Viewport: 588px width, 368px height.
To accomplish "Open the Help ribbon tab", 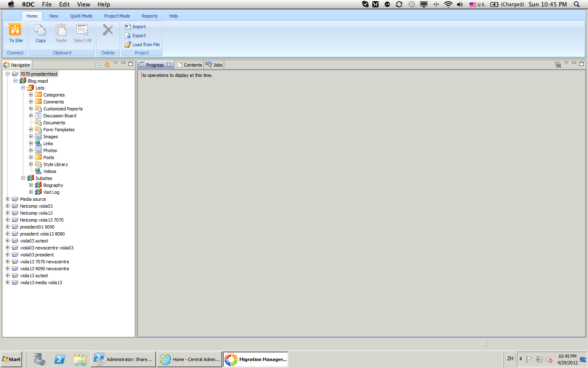I will [174, 16].
